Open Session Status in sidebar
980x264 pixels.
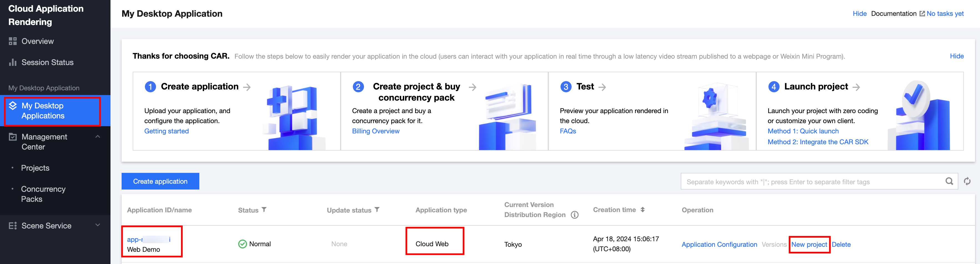click(47, 62)
